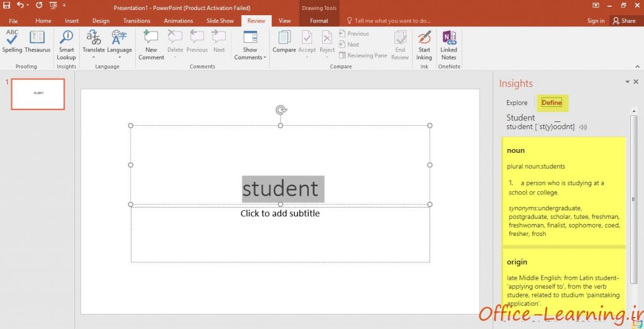Click Start Inking
Image resolution: width=644 pixels, height=329 pixels.
point(425,45)
